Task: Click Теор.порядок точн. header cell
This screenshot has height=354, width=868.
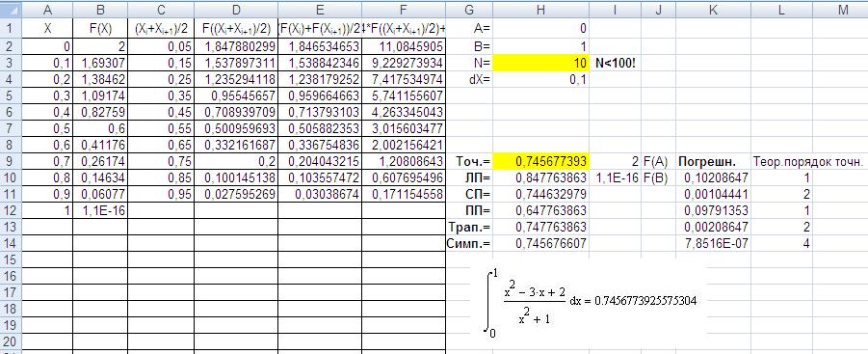Action: [807, 162]
